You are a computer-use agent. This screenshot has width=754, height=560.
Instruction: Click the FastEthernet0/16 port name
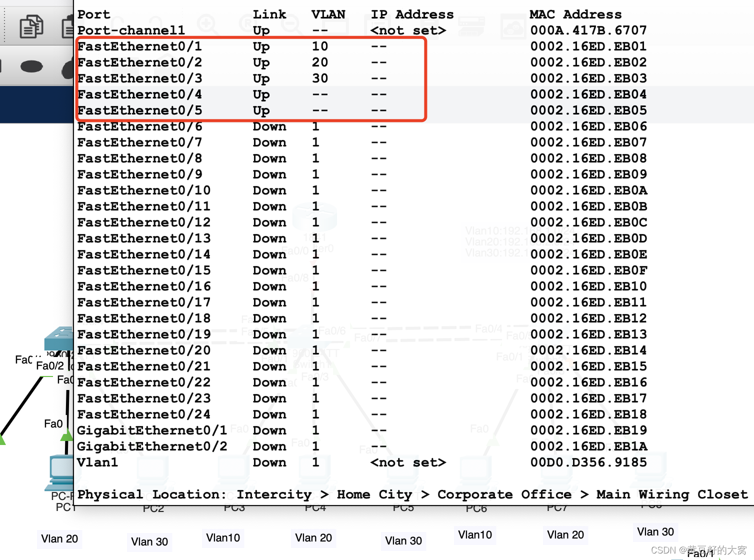pyautogui.click(x=144, y=286)
